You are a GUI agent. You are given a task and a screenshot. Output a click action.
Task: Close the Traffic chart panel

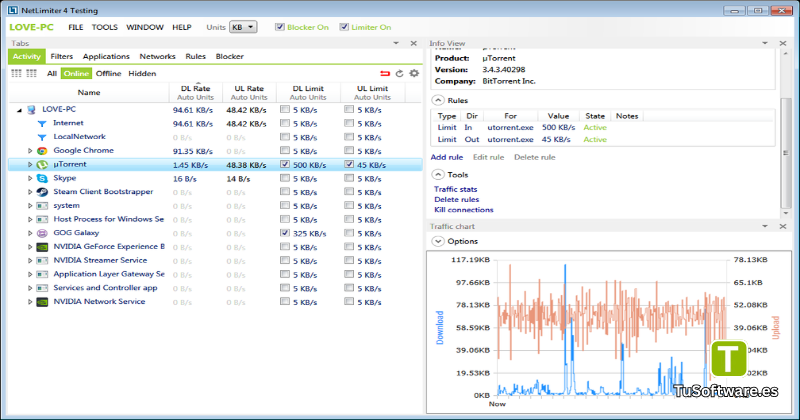pos(783,226)
